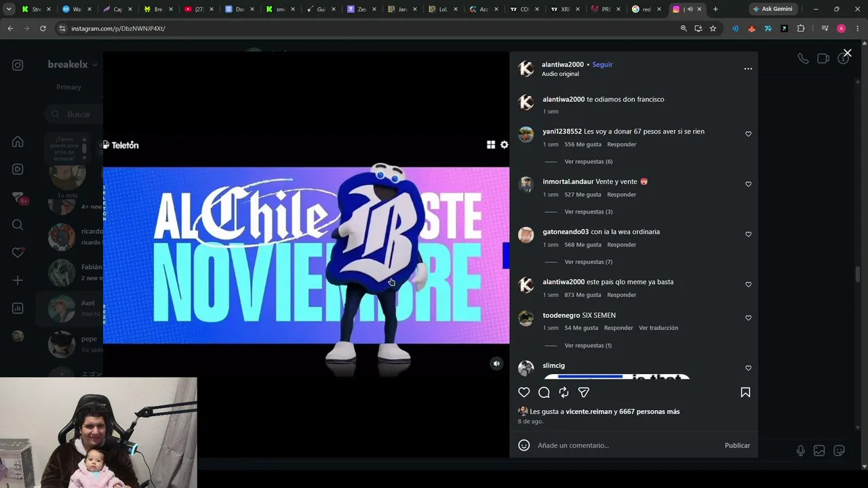Screen dimensions: 868x488
Task: Expand 'Ver respuestas (6)' replies
Action: pos(589,162)
